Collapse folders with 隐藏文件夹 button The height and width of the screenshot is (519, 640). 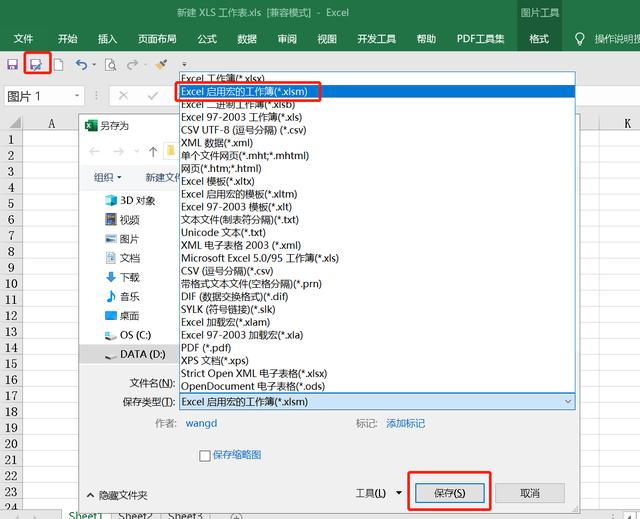117,495
